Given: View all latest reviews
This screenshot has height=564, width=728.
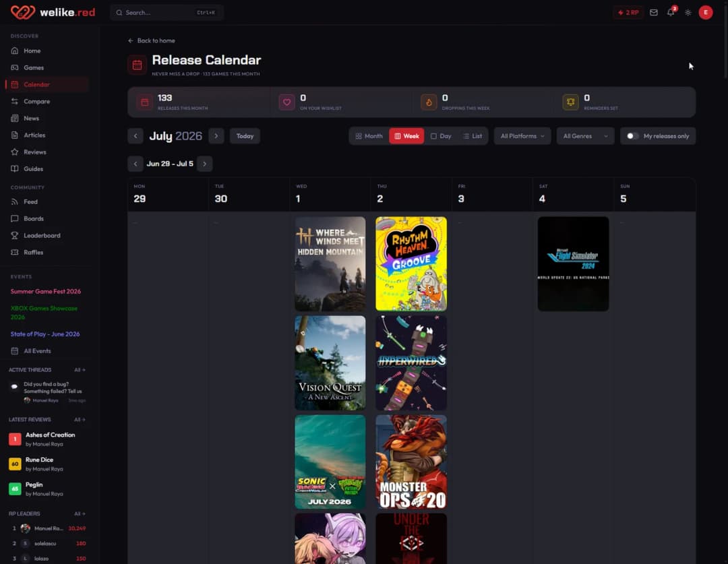Looking at the screenshot, I should click(80, 420).
